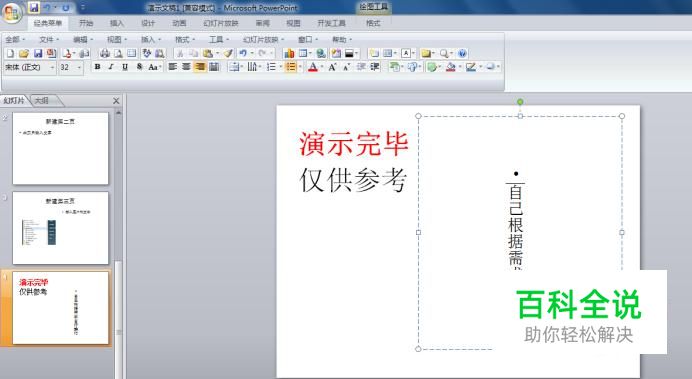Click the New document icon in classic toolbar
This screenshot has width=692, height=379.
10,53
